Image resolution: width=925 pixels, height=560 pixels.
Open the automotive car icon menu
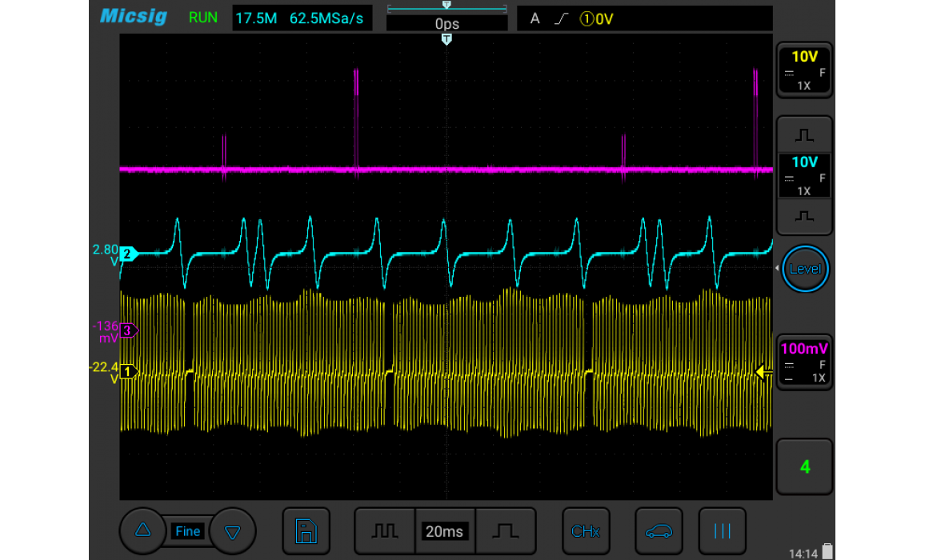659,531
